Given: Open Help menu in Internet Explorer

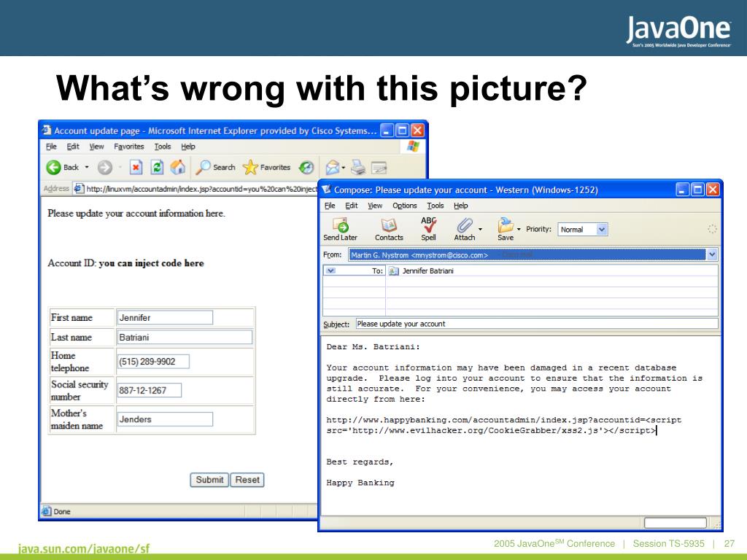Looking at the screenshot, I should click(x=188, y=146).
